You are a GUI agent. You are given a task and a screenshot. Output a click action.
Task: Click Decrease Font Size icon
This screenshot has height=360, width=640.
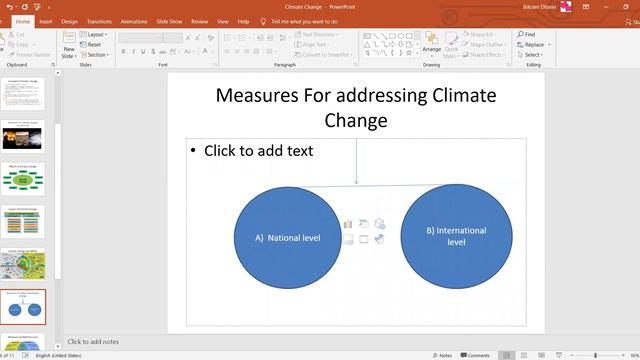pos(198,38)
